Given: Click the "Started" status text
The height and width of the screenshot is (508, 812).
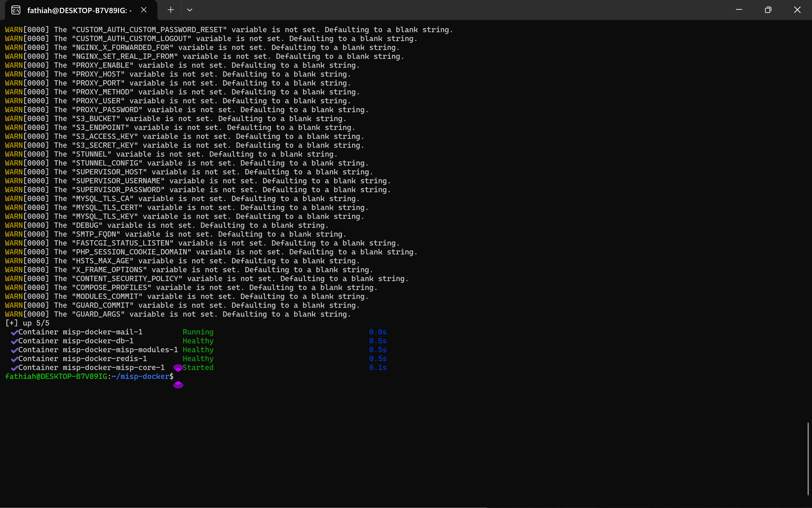Looking at the screenshot, I should 198,368.
